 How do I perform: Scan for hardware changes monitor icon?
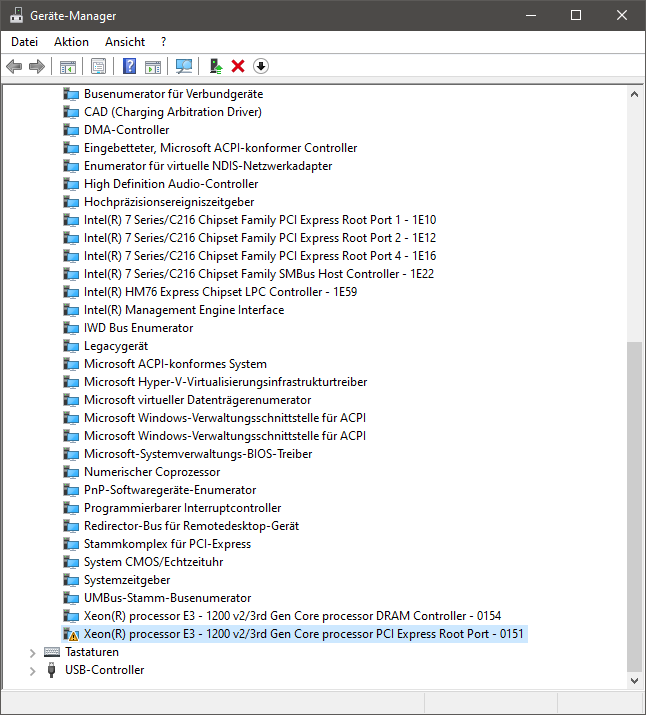click(x=184, y=67)
